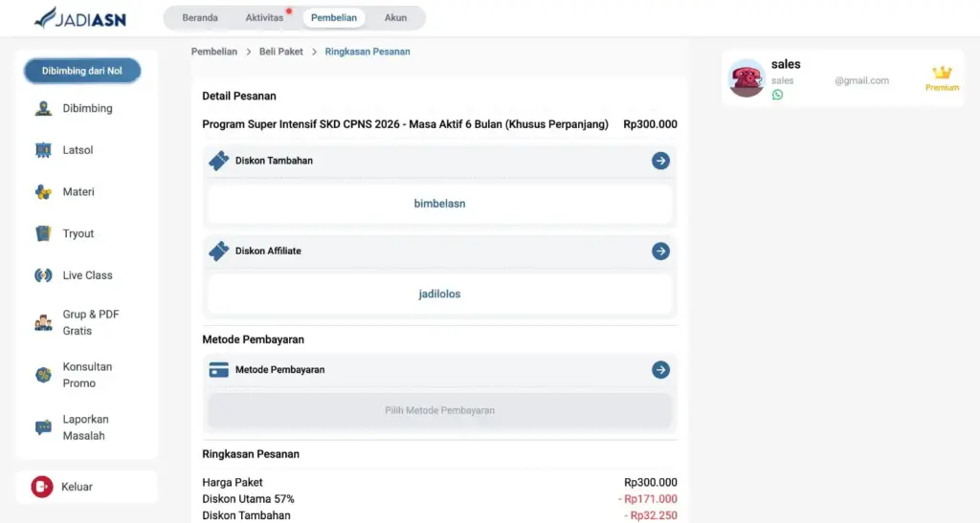Open the Materi sidebar icon

pyautogui.click(x=43, y=192)
